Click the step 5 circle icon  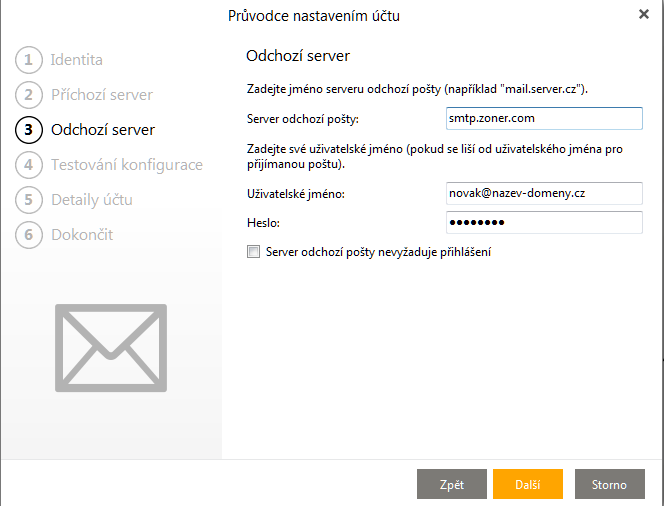coord(28,200)
